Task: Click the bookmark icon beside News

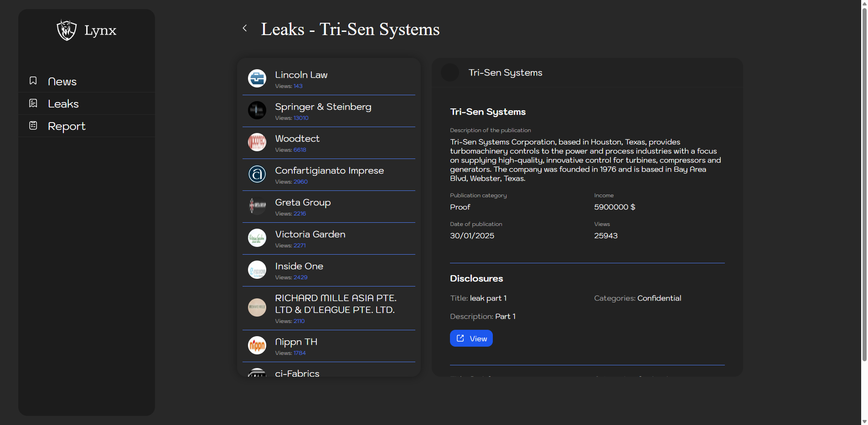Action: [x=33, y=81]
